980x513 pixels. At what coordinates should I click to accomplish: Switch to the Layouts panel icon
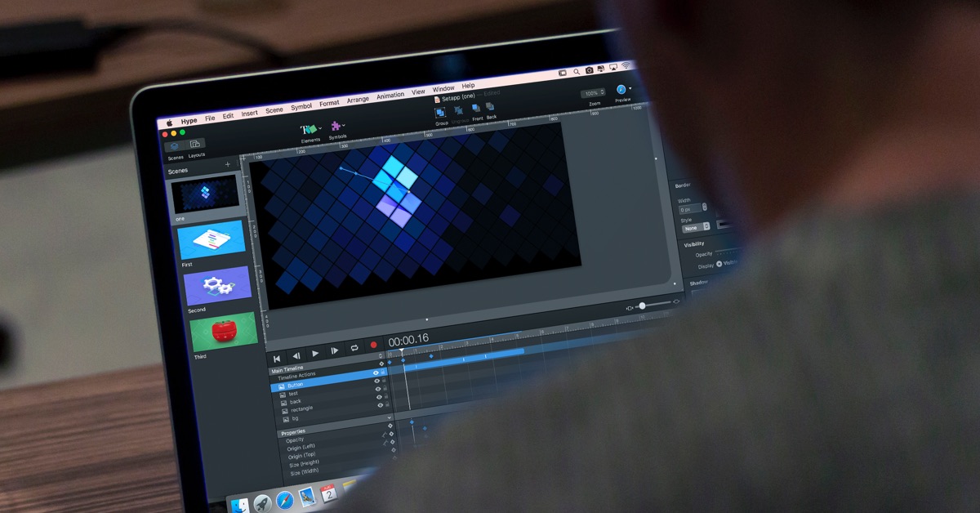click(194, 145)
